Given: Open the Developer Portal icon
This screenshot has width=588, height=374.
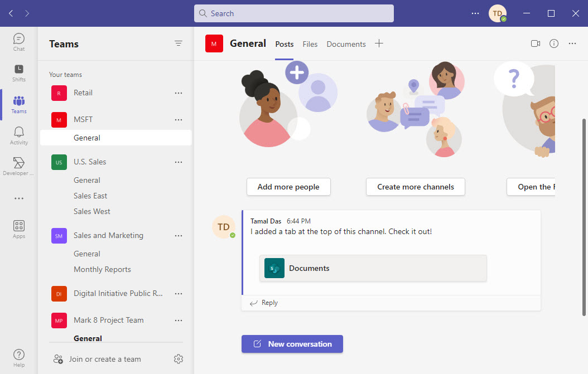Looking at the screenshot, I should click(x=19, y=167).
